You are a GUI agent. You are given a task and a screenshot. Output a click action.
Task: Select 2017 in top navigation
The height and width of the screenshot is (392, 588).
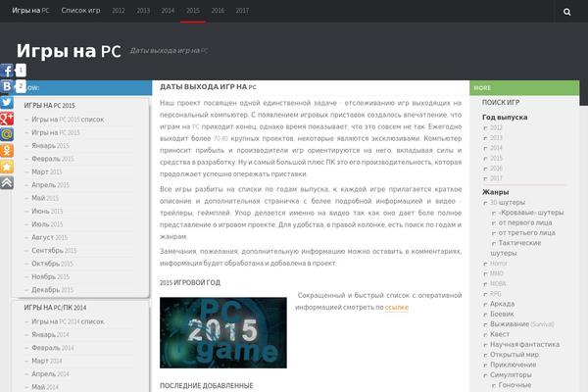click(x=242, y=11)
